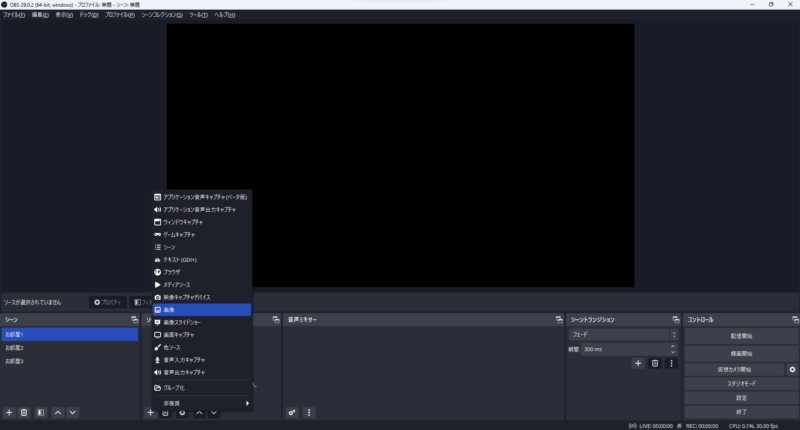800x430 pixels.
Task: Select 画像 from the source menu
Action: pyautogui.click(x=201, y=310)
